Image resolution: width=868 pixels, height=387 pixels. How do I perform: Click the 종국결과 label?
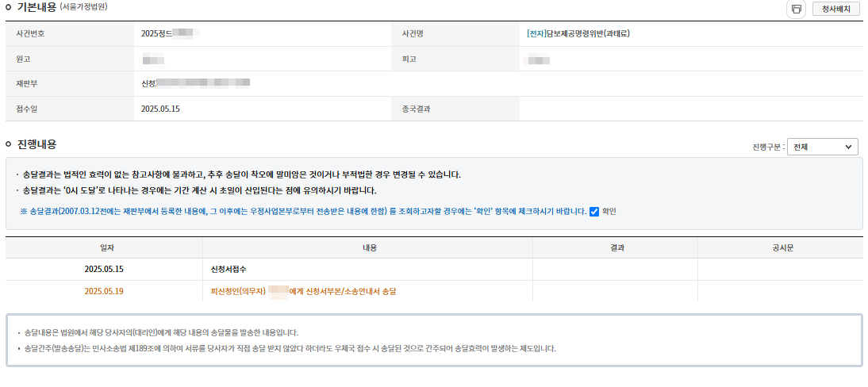pos(416,109)
